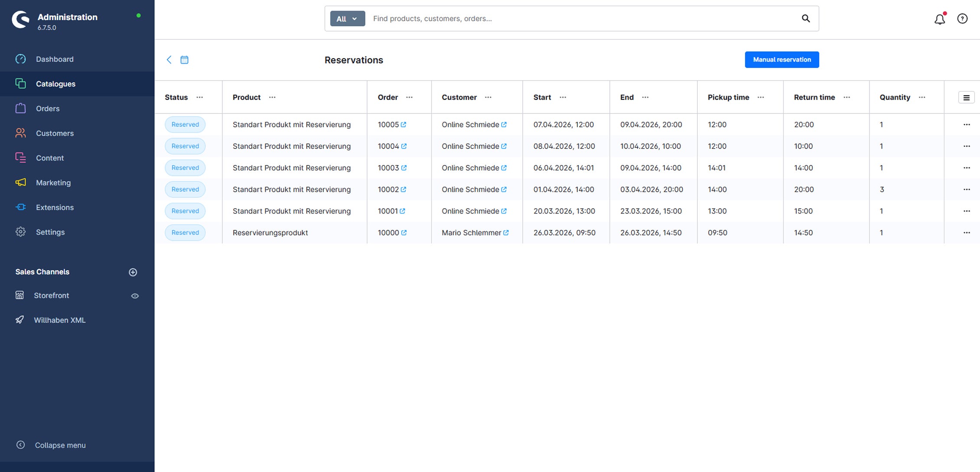Open Online Schmiede customer link for order 10003
This screenshot has width=980, height=472.
(x=504, y=168)
